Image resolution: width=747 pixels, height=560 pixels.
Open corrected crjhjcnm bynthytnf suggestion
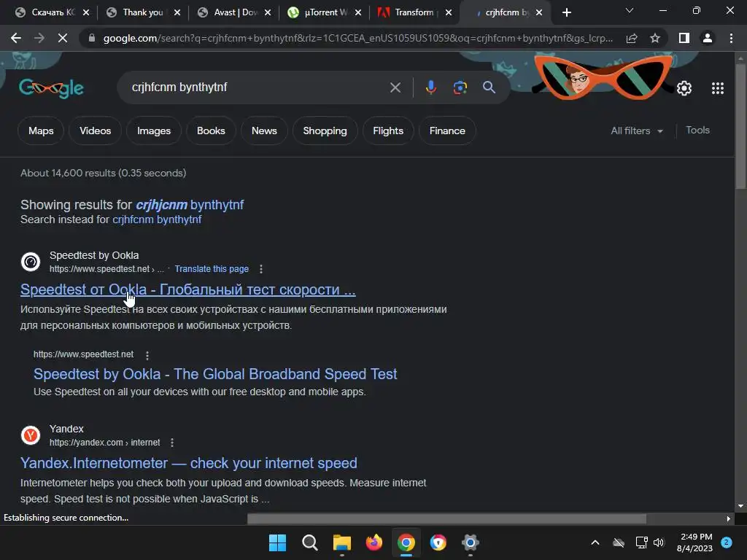190,205
